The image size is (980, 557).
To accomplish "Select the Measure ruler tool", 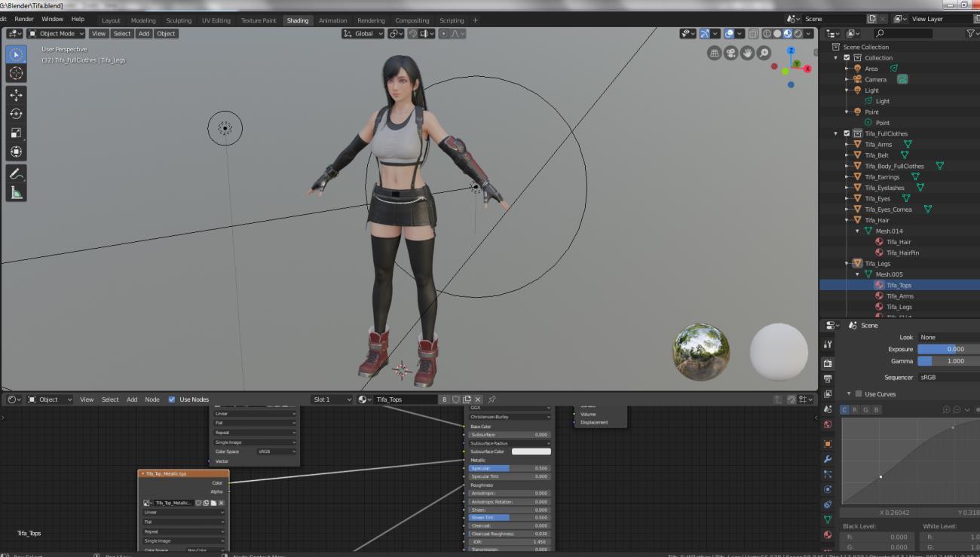I will pyautogui.click(x=17, y=193).
